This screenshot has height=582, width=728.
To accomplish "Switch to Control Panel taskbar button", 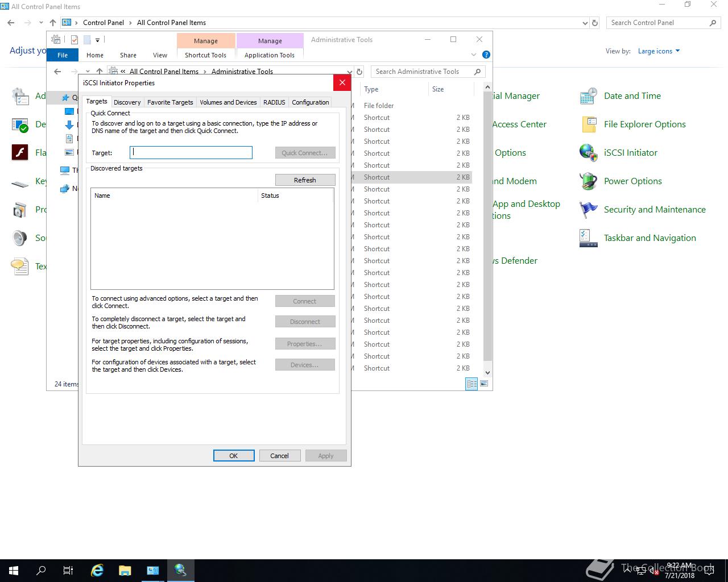I will point(152,571).
